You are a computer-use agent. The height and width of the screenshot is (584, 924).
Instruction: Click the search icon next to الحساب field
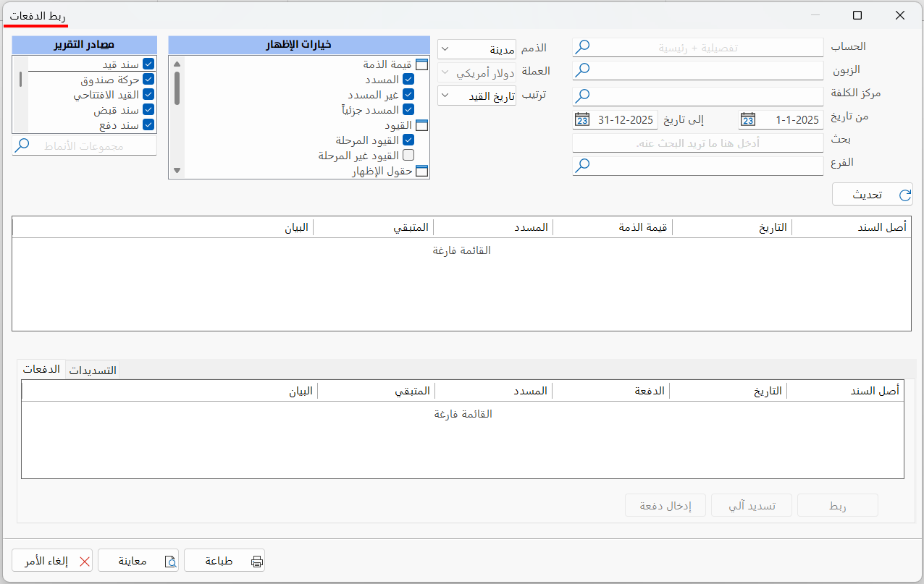tap(582, 46)
